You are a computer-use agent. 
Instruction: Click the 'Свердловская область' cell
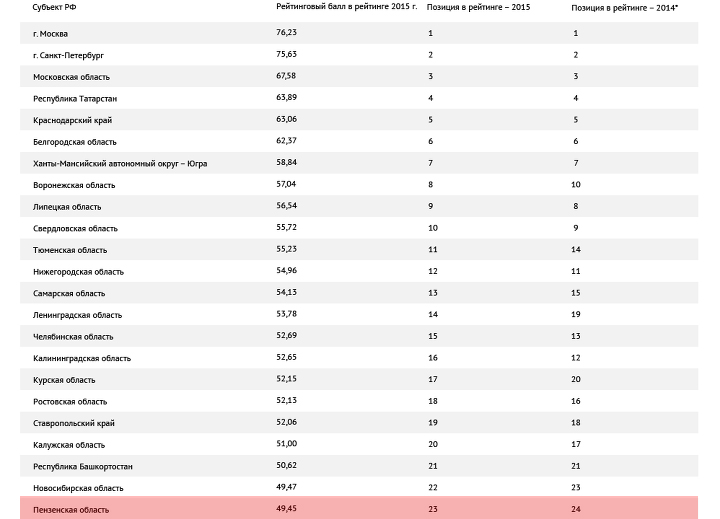pos(75,228)
